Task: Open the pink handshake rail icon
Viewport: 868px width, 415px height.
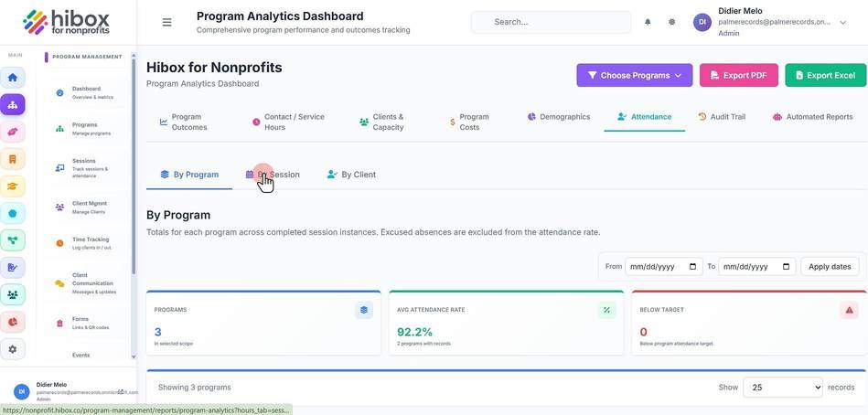Action: pyautogui.click(x=13, y=132)
